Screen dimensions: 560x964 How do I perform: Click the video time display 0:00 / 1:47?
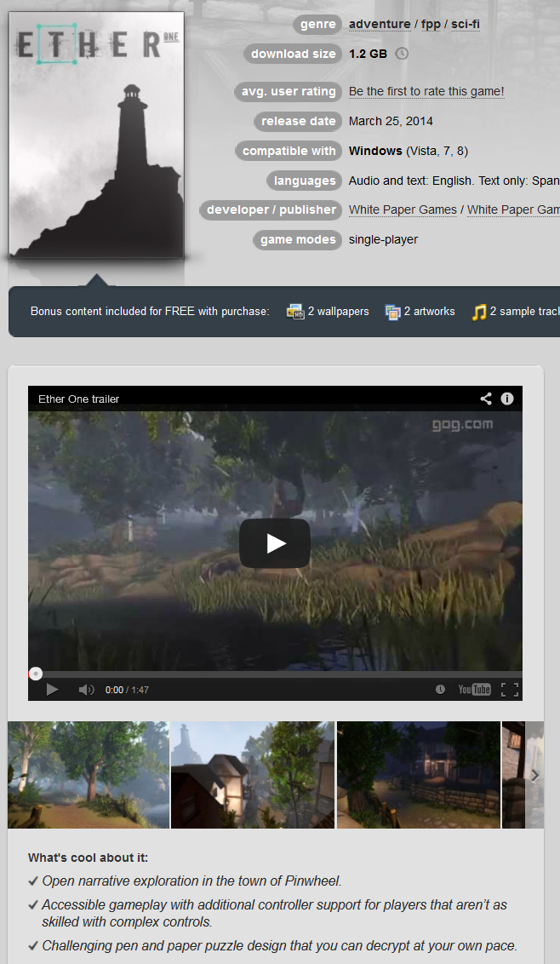pyautogui.click(x=127, y=690)
